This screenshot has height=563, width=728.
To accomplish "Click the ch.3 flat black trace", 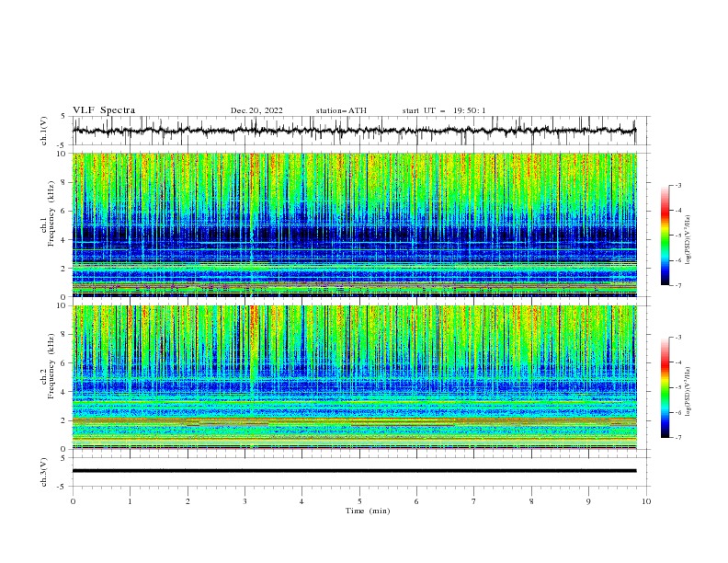I will pos(354,471).
